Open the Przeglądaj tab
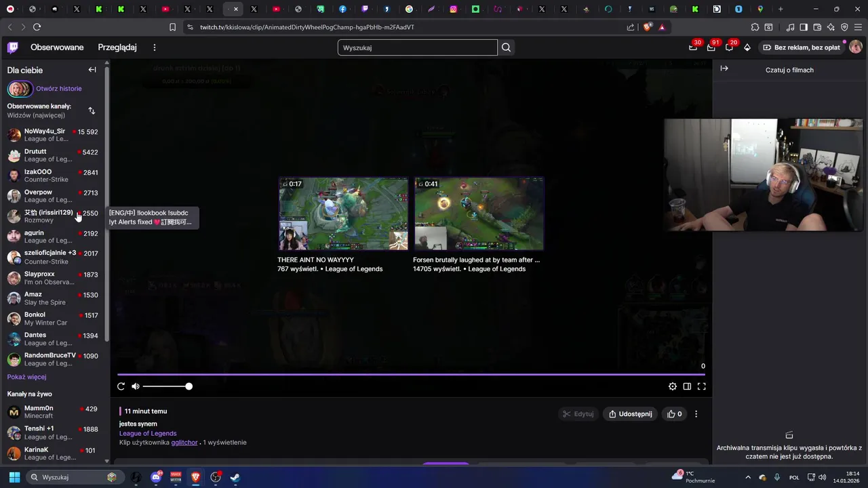This screenshot has width=868, height=488. tap(117, 47)
